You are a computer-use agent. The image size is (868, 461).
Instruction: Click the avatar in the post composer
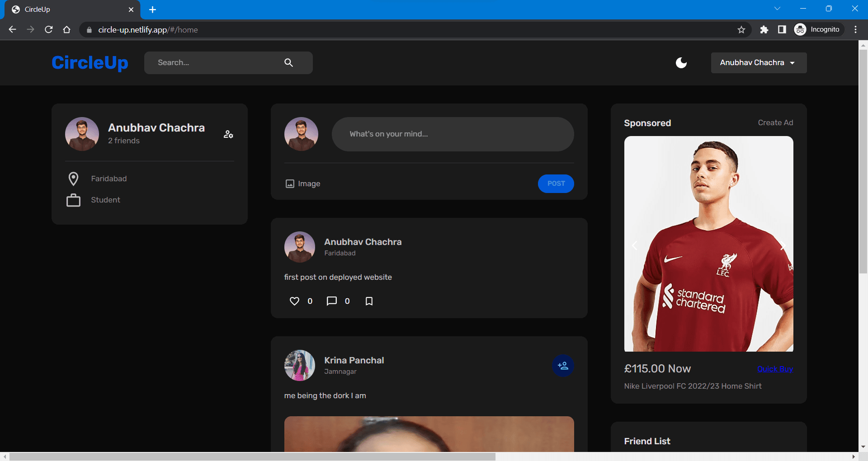click(x=301, y=134)
